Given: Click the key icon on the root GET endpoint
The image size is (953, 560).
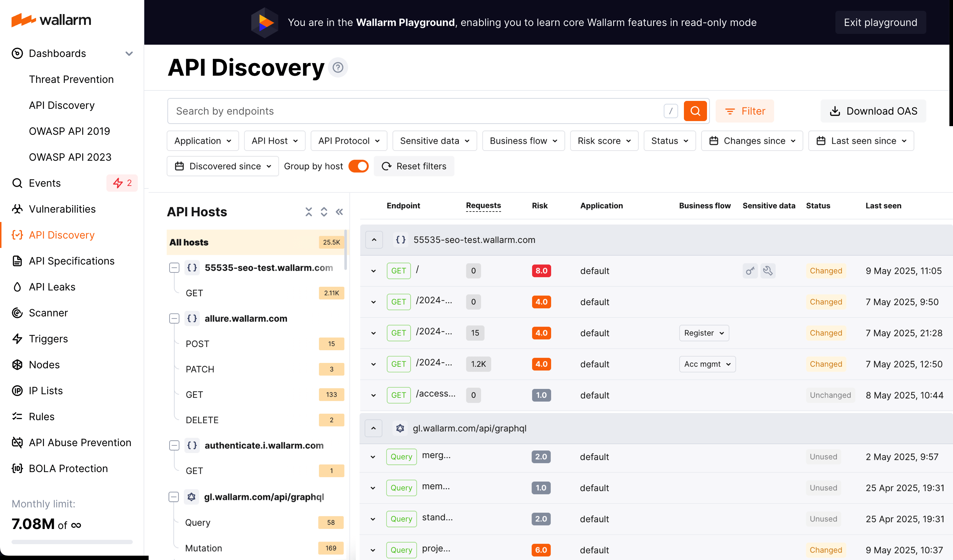Looking at the screenshot, I should [x=750, y=271].
